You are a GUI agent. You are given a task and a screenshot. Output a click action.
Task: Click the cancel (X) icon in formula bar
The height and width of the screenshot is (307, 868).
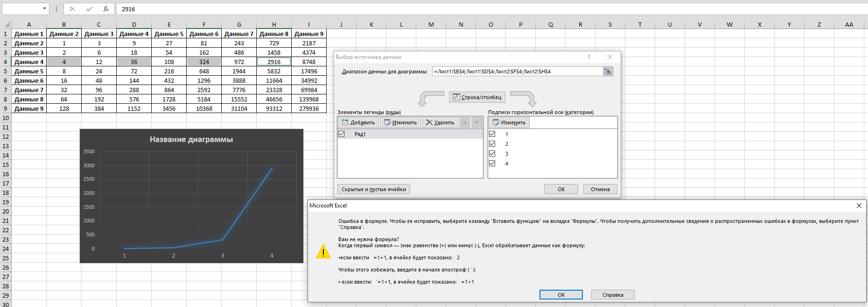[x=72, y=9]
